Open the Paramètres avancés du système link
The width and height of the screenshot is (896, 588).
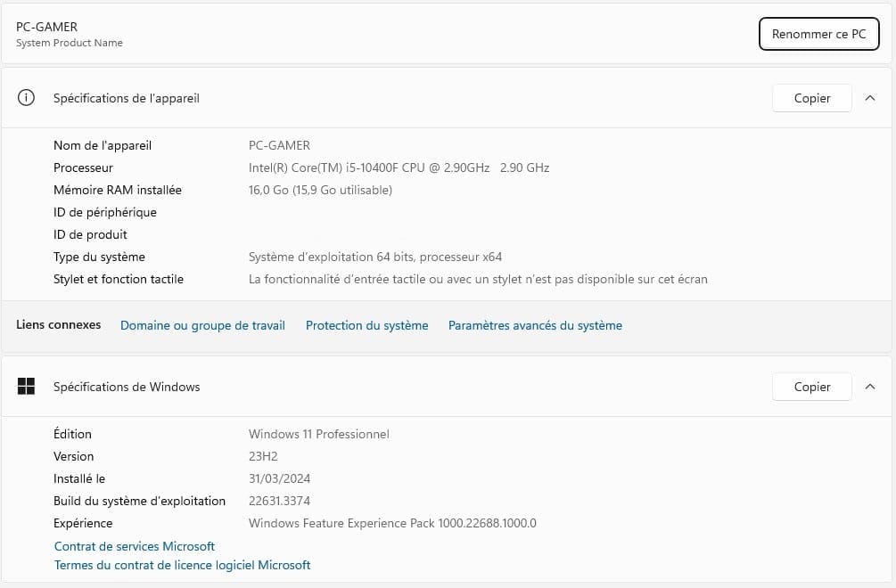pyautogui.click(x=535, y=325)
